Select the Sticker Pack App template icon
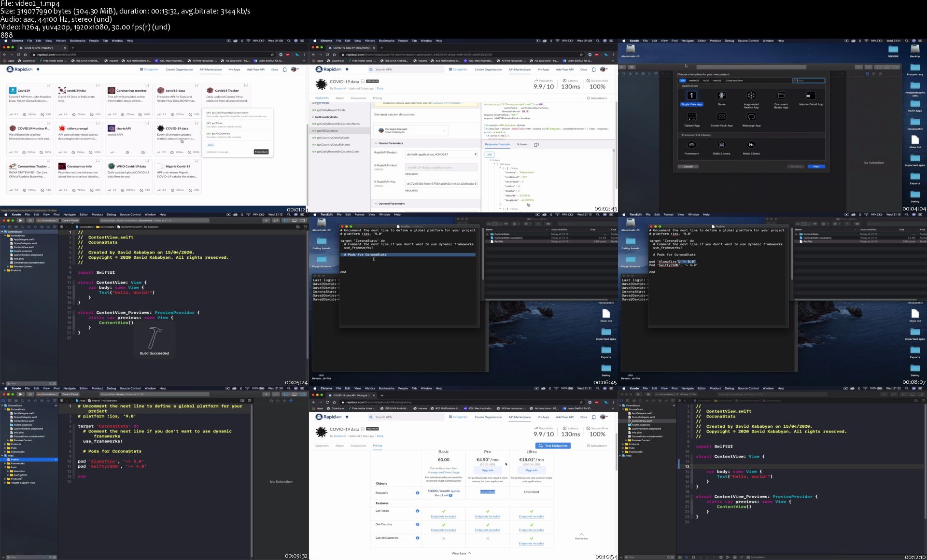The image size is (927, 560). coord(721,117)
